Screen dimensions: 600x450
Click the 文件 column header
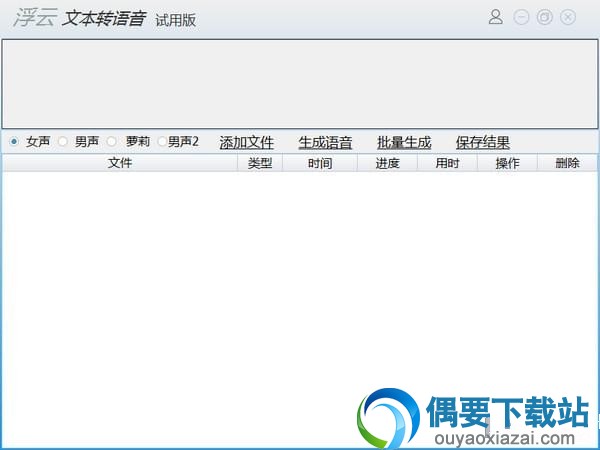pyautogui.click(x=120, y=163)
